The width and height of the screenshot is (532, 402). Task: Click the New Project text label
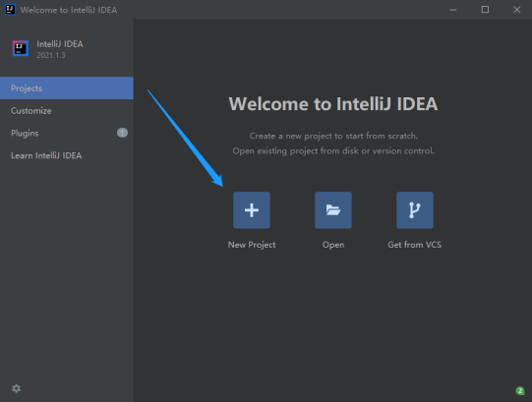point(252,245)
